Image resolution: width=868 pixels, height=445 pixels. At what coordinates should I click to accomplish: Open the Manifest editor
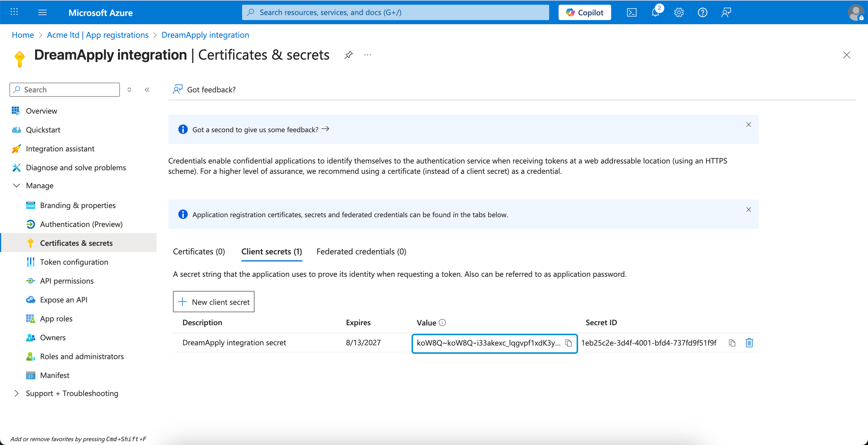[x=55, y=375]
